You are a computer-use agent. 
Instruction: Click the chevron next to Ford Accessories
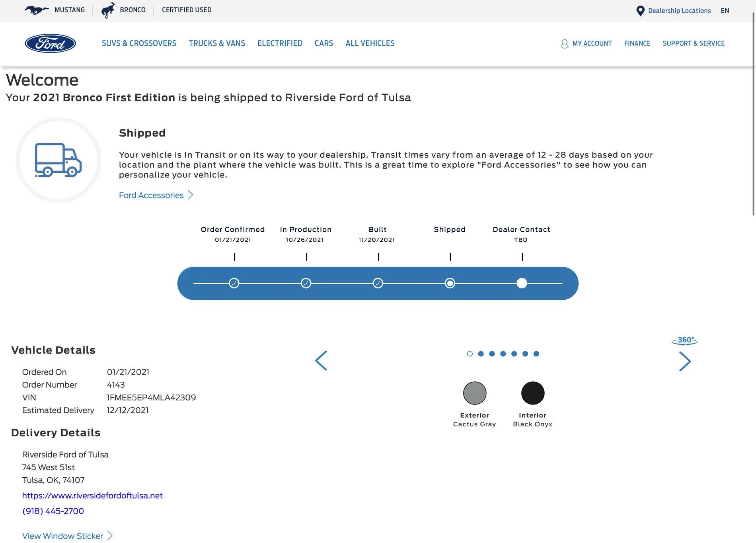pyautogui.click(x=191, y=195)
